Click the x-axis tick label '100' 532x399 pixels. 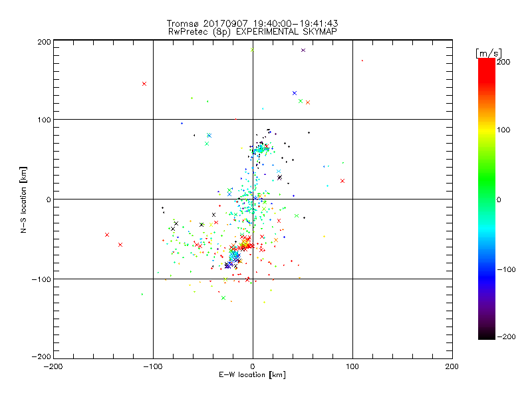[x=352, y=366]
